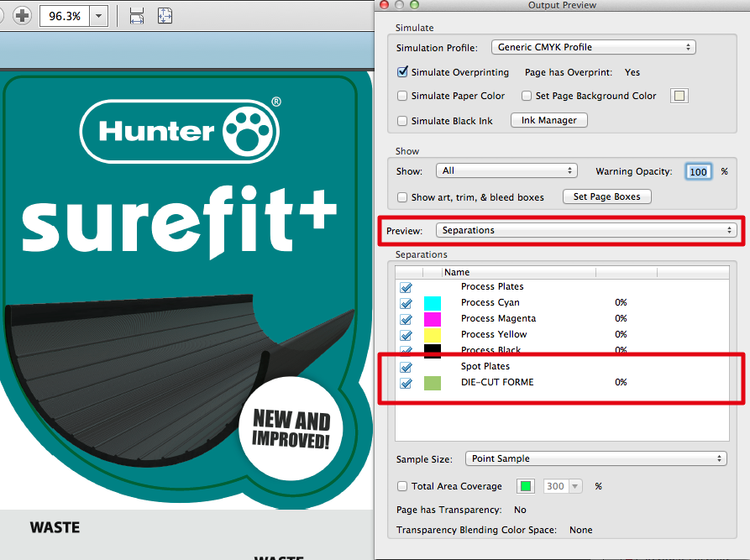Image resolution: width=750 pixels, height=560 pixels.
Task: Open the Preview dropdown set to Separations
Action: click(x=585, y=229)
